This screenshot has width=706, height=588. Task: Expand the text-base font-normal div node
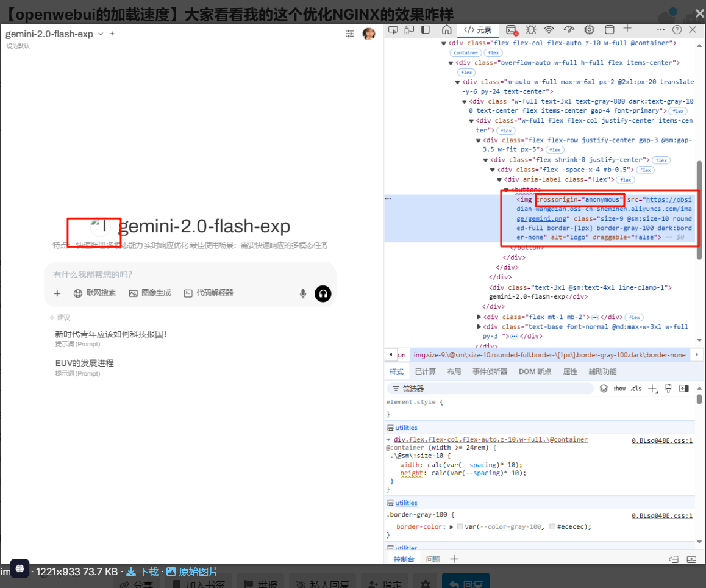point(479,327)
